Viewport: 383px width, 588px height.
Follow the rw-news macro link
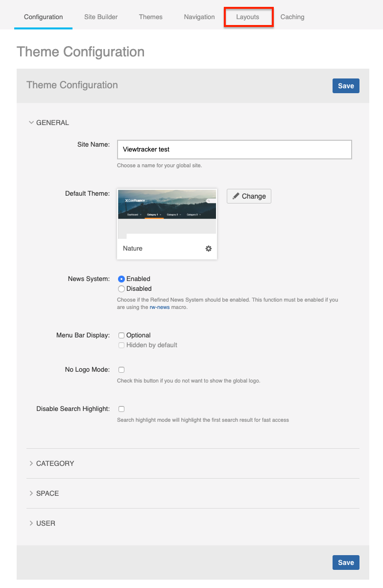tap(159, 307)
